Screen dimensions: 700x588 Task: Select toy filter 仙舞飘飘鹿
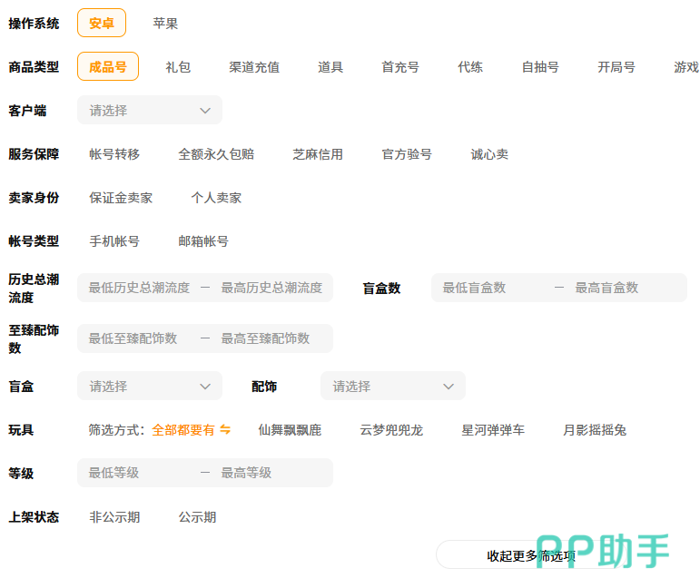[290, 430]
